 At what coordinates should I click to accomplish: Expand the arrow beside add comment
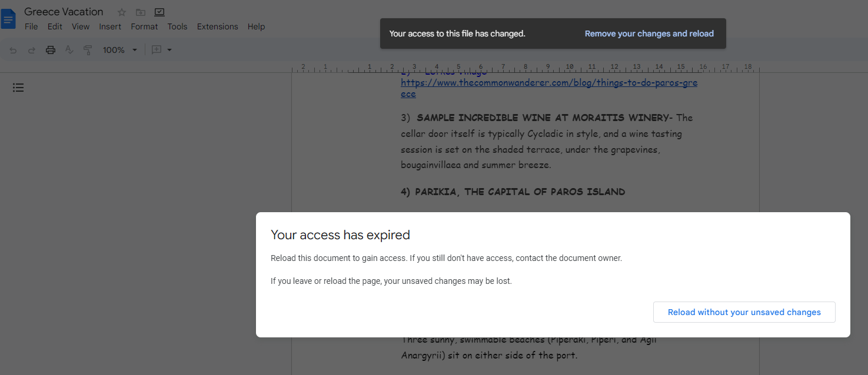(x=169, y=50)
